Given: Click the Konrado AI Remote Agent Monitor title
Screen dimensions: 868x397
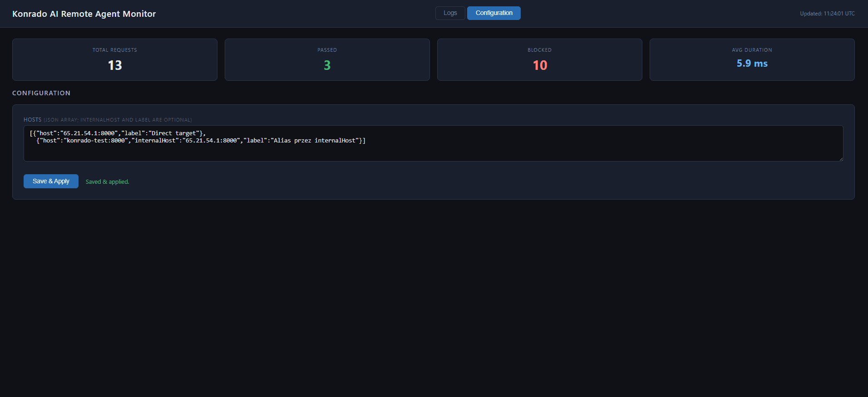Looking at the screenshot, I should click(84, 14).
